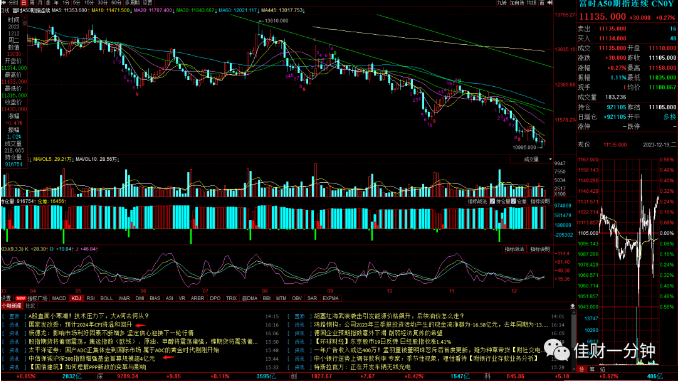Screen dimensions: 678x382
Task: Click the 指标说明 button in position panel
Action: click(540, 202)
